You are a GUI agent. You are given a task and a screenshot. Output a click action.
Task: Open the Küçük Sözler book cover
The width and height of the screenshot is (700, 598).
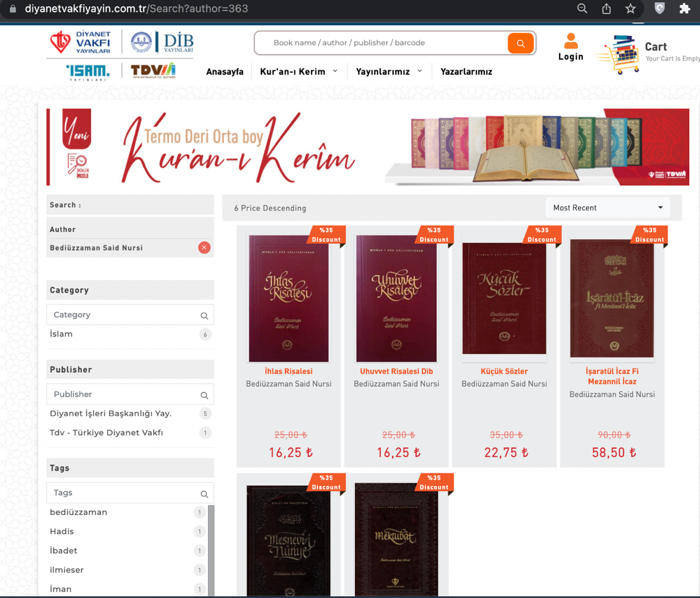(x=504, y=298)
